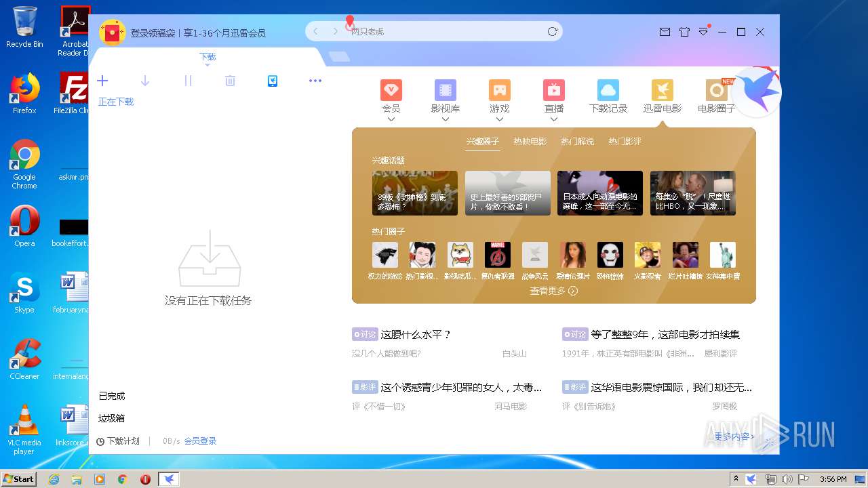Viewport: 868px width, 488px height.
Task: Click the Xunlei tray icon
Action: (x=751, y=479)
